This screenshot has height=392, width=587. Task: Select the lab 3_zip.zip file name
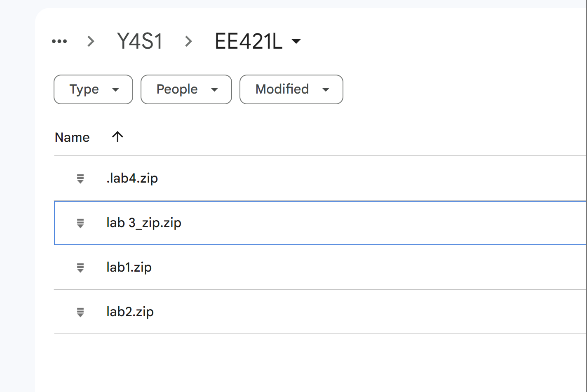(143, 223)
